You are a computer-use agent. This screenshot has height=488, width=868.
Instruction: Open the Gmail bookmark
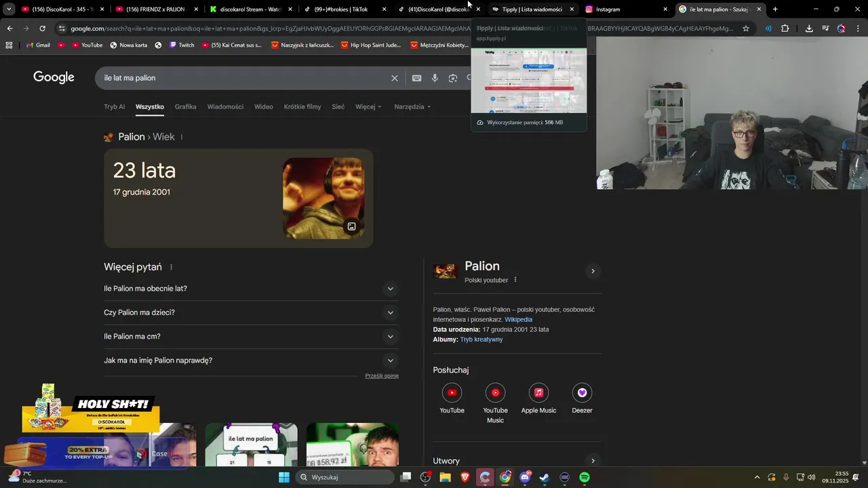(x=37, y=45)
